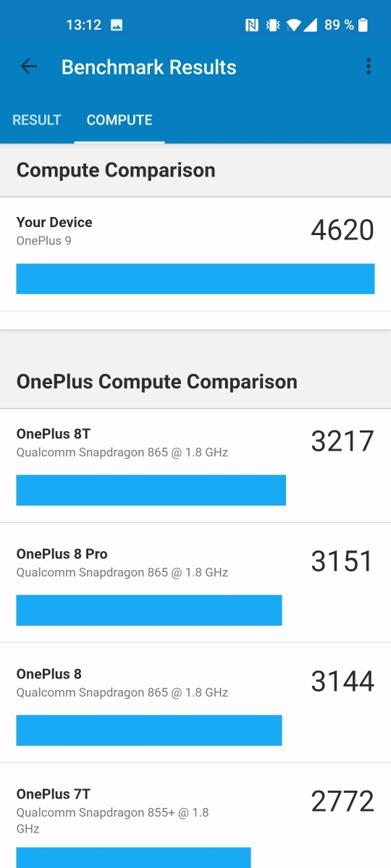Tap the Wi-Fi signal icon

[293, 25]
